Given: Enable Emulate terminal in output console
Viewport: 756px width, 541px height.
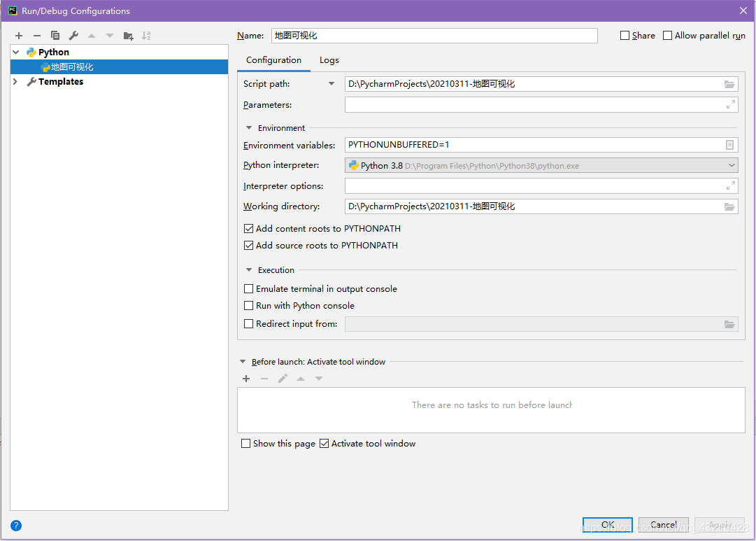Looking at the screenshot, I should 248,288.
